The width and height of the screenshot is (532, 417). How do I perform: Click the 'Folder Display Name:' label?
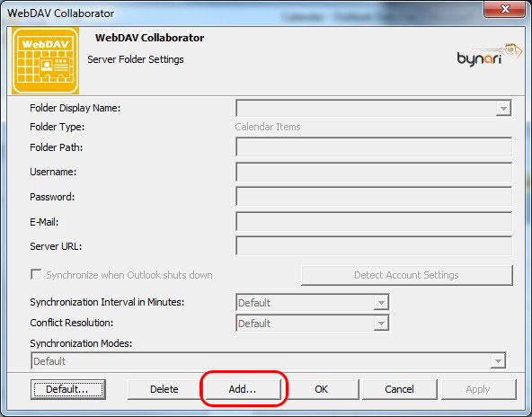pyautogui.click(x=75, y=108)
